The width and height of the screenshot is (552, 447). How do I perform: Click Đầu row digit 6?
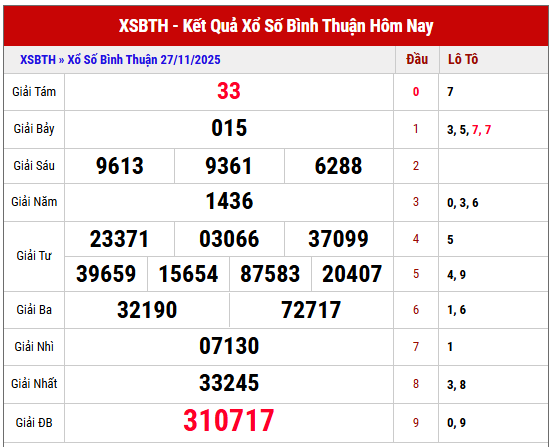click(416, 310)
